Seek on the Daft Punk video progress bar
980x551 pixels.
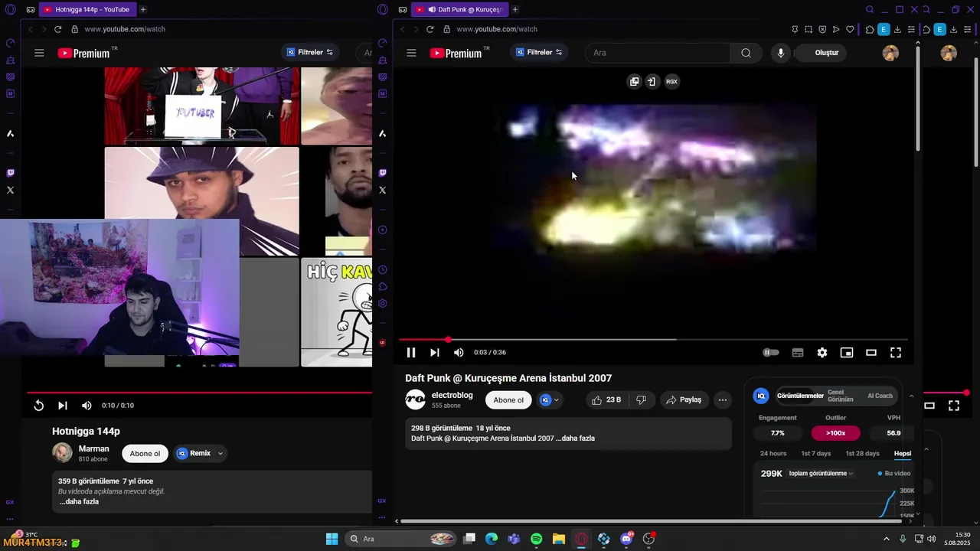653,339
